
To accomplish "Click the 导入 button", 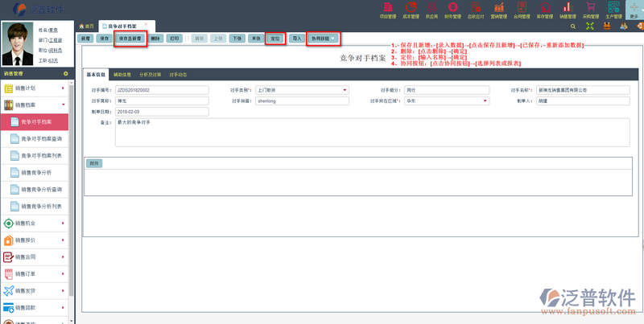I will point(296,39).
